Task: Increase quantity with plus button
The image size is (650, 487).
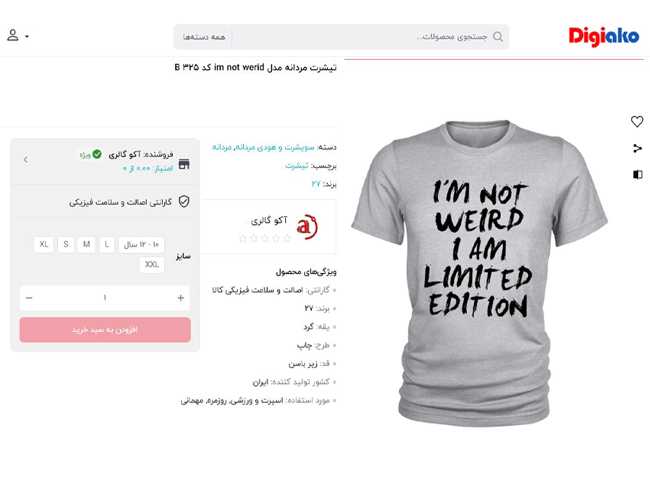Action: pos(180,298)
